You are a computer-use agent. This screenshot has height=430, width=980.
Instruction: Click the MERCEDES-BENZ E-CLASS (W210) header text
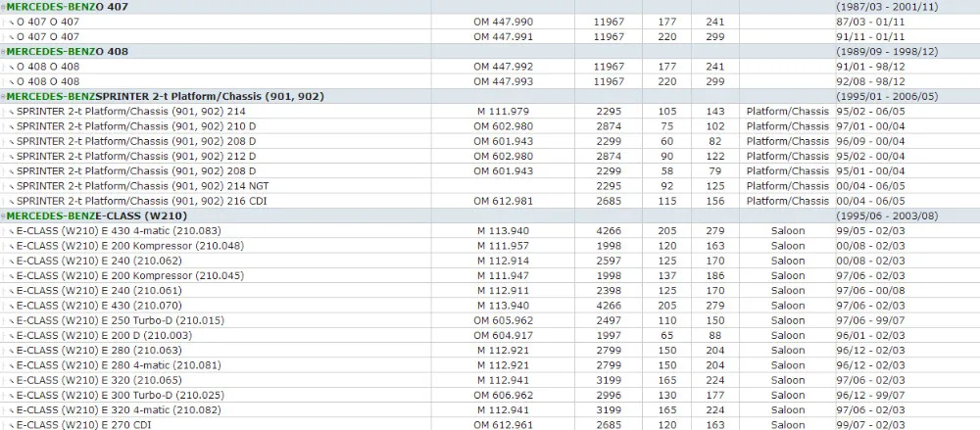[x=97, y=216]
